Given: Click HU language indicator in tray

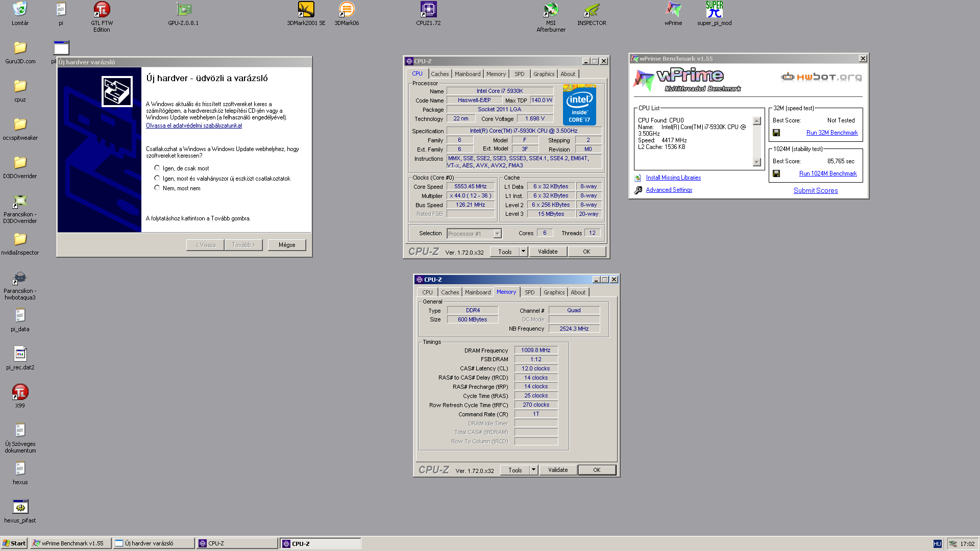Looking at the screenshot, I should click(x=937, y=544).
